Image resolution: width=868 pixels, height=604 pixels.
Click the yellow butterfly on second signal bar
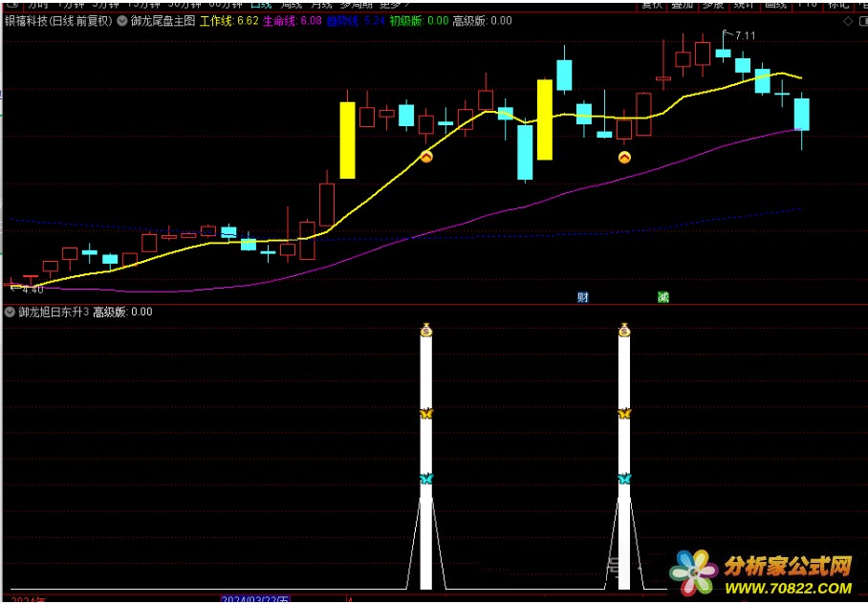[624, 414]
